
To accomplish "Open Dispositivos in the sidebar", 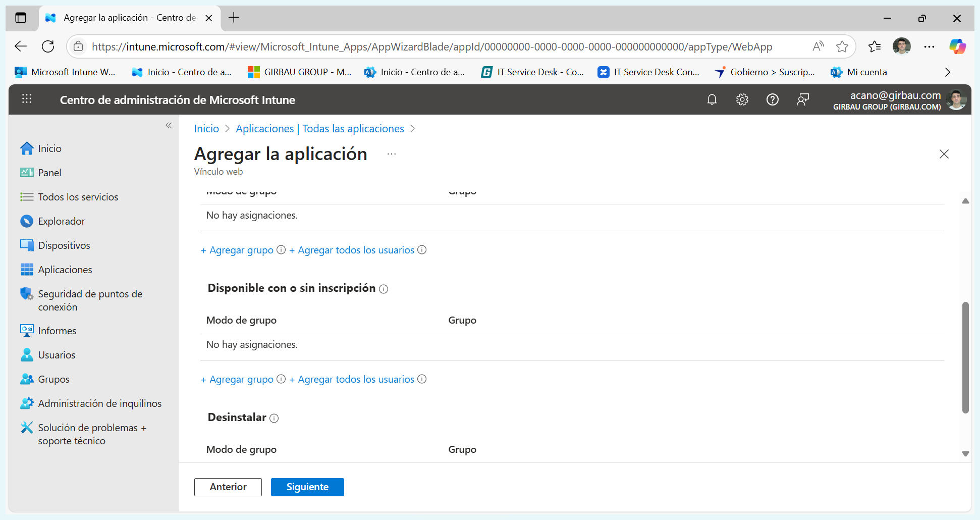I will pyautogui.click(x=64, y=245).
